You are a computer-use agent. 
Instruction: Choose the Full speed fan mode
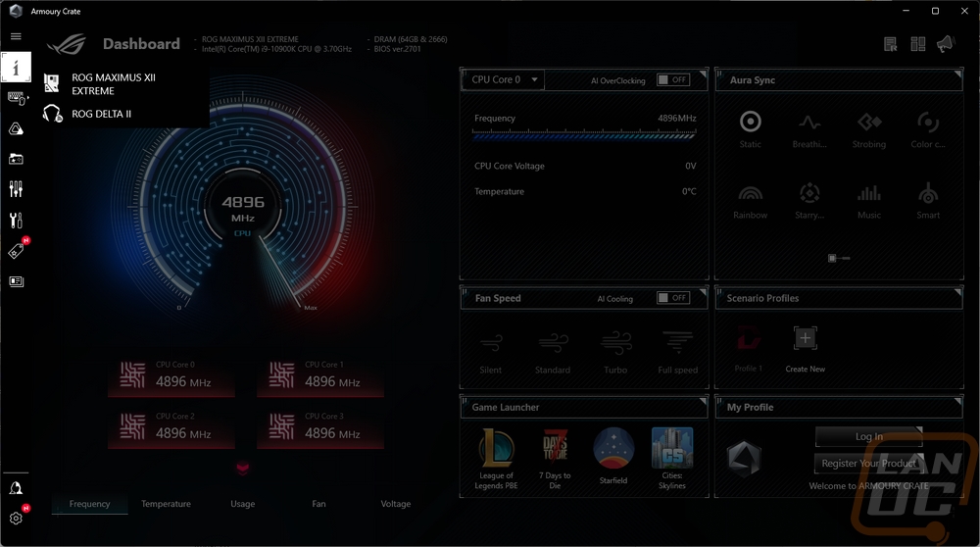(x=678, y=353)
